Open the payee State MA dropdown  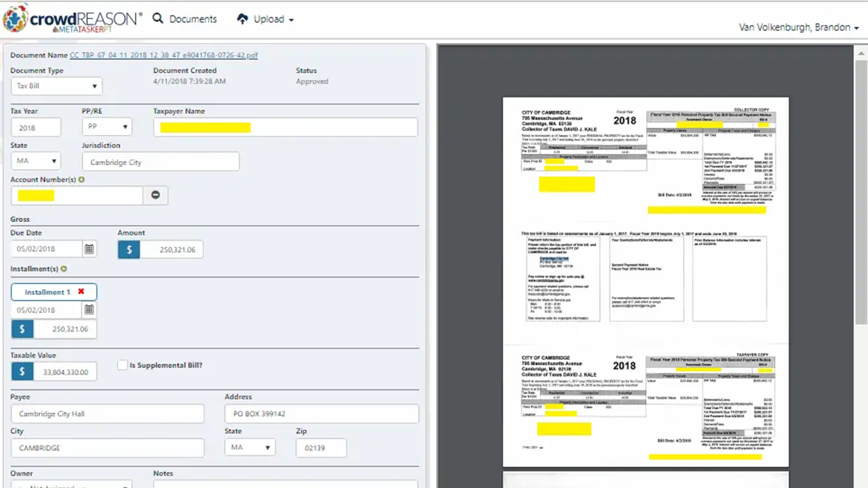coord(250,447)
